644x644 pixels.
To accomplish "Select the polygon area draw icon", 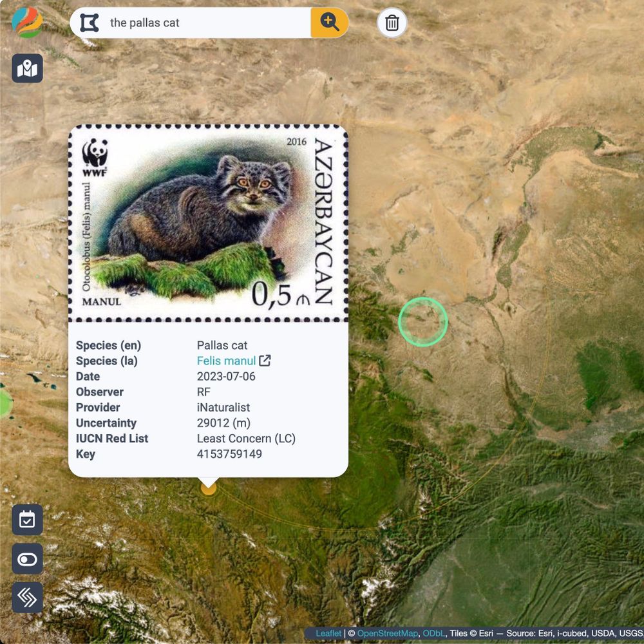I will (89, 23).
